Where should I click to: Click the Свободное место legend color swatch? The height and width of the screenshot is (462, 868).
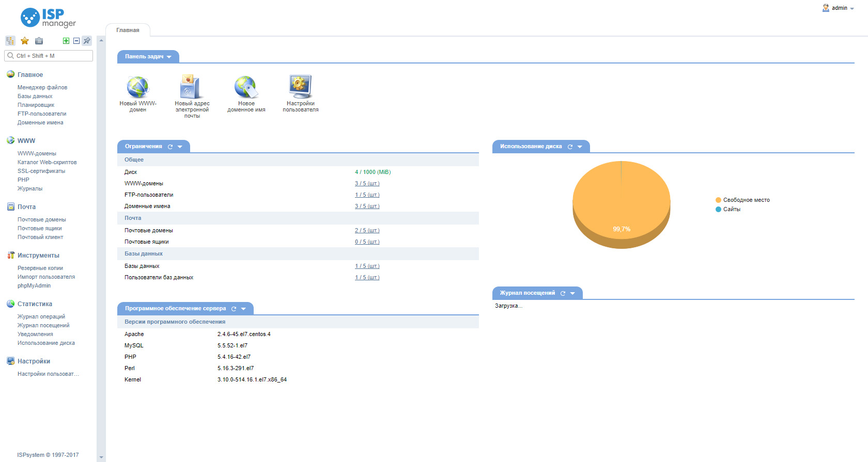click(718, 200)
